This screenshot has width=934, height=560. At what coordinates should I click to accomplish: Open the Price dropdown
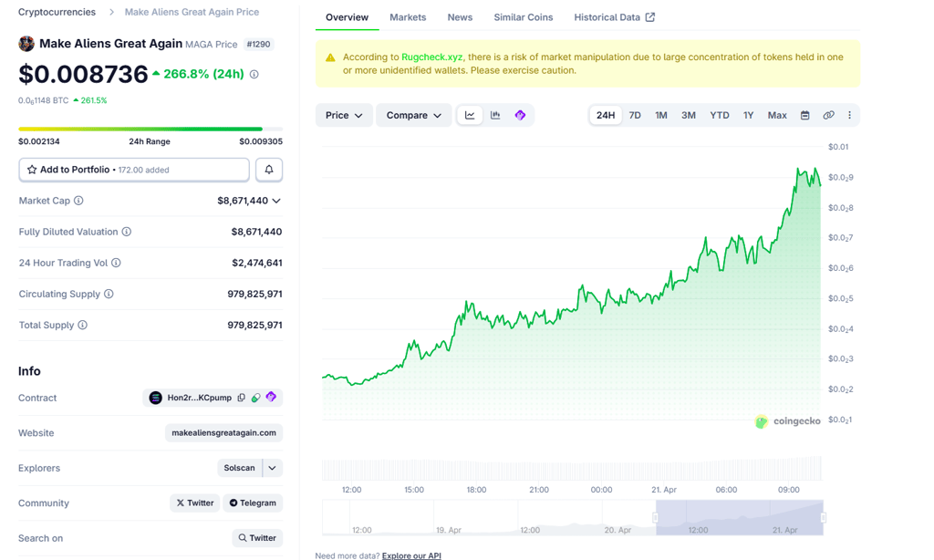coord(344,115)
